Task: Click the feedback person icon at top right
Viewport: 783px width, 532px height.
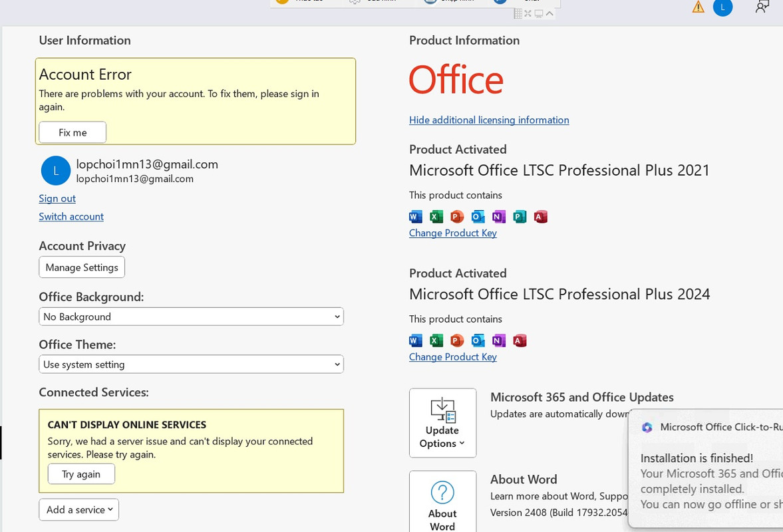Action: click(762, 7)
